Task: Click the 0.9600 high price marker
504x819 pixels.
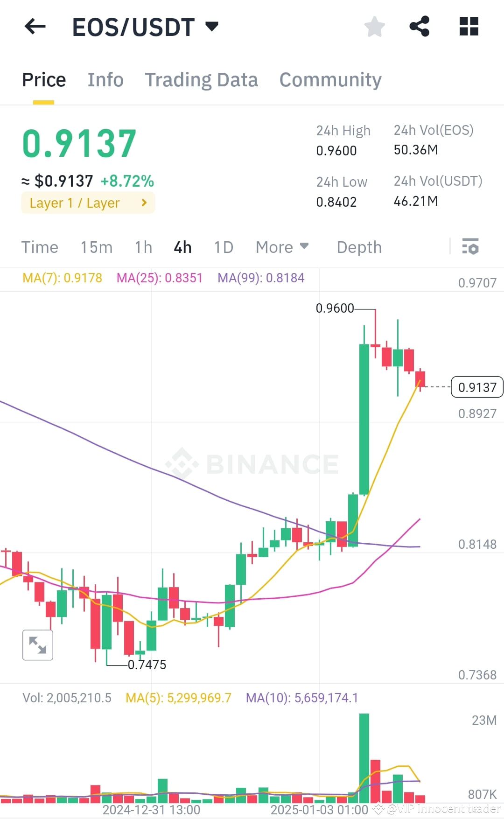Action: (x=334, y=308)
